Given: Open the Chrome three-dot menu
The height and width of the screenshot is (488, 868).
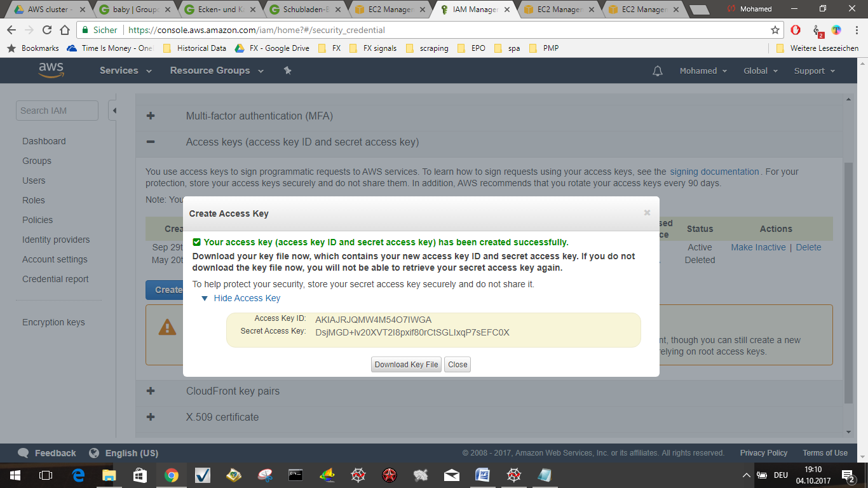Looking at the screenshot, I should click(856, 30).
